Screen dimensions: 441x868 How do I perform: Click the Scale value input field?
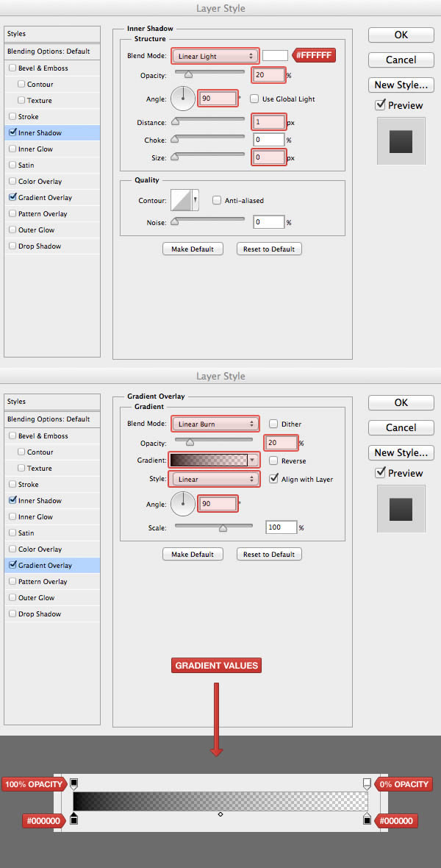click(282, 527)
